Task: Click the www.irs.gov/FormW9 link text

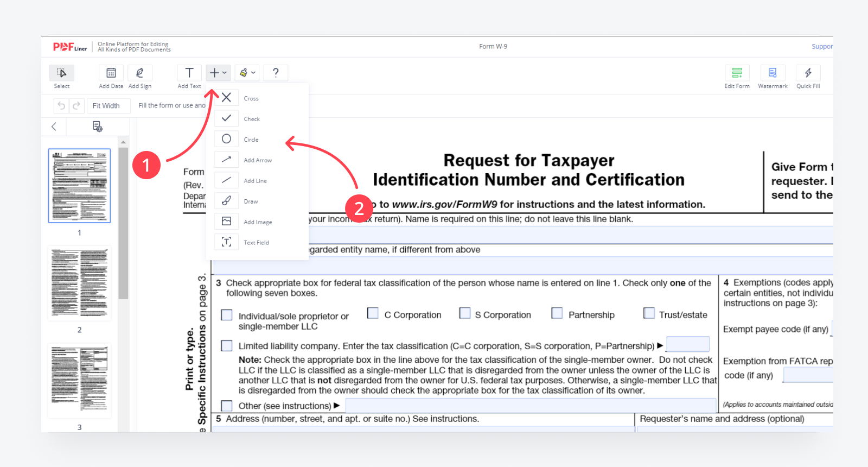Action: point(445,205)
